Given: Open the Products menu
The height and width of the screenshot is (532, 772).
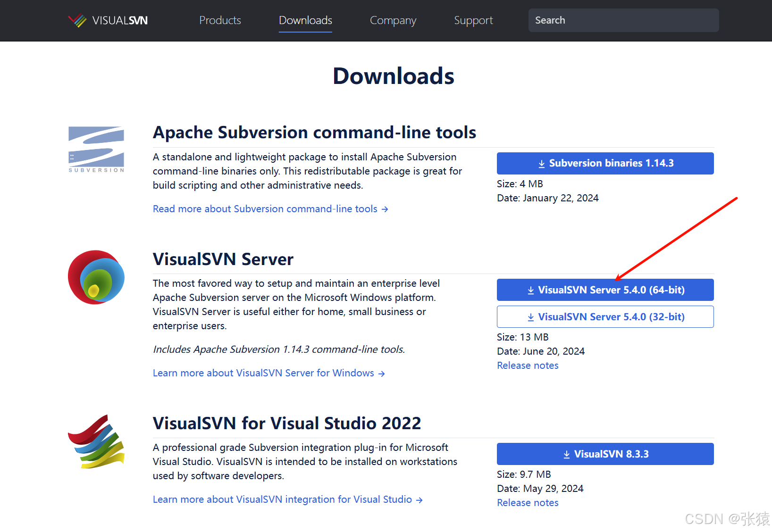Looking at the screenshot, I should point(220,20).
